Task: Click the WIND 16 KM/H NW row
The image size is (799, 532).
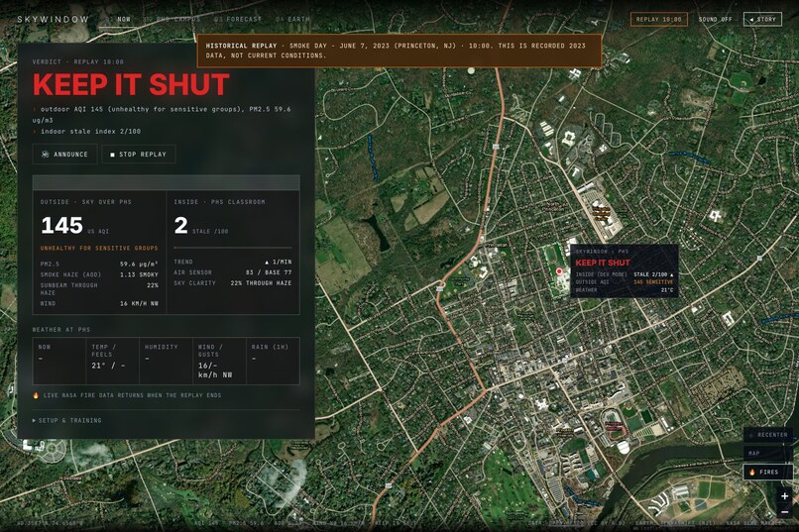Action: (x=99, y=303)
